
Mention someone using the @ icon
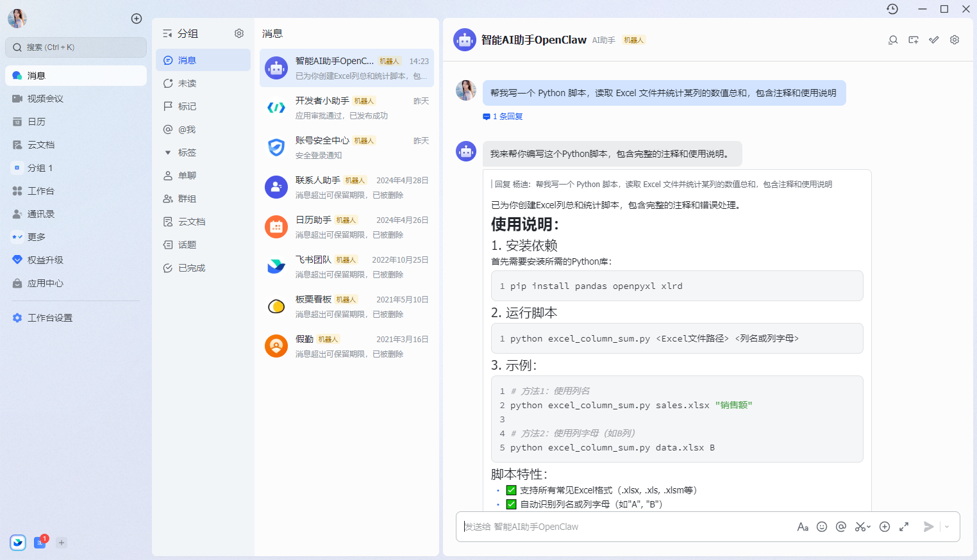pyautogui.click(x=841, y=526)
